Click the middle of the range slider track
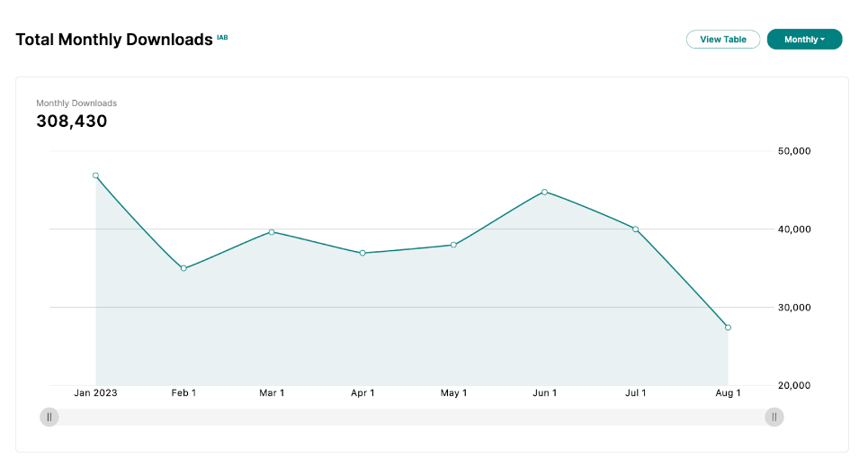 pos(411,417)
